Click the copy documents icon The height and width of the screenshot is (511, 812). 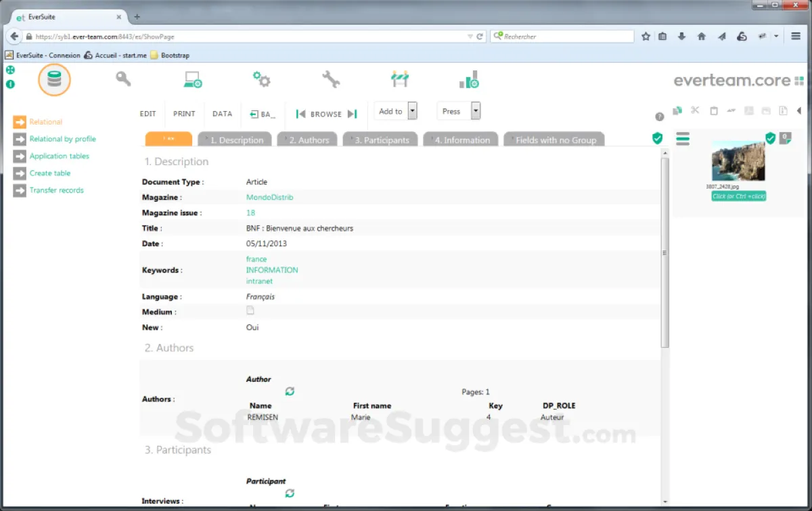pos(677,110)
